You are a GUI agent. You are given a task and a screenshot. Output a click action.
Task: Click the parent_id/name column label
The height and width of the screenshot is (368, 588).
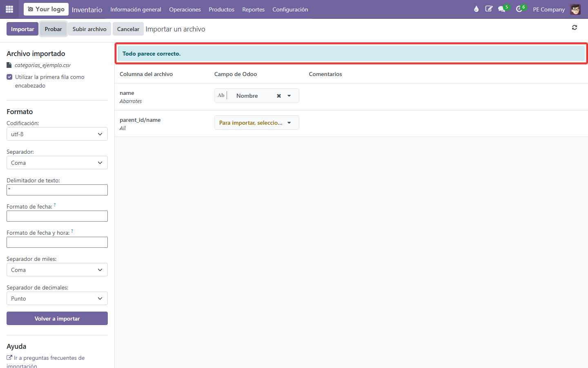(x=140, y=120)
